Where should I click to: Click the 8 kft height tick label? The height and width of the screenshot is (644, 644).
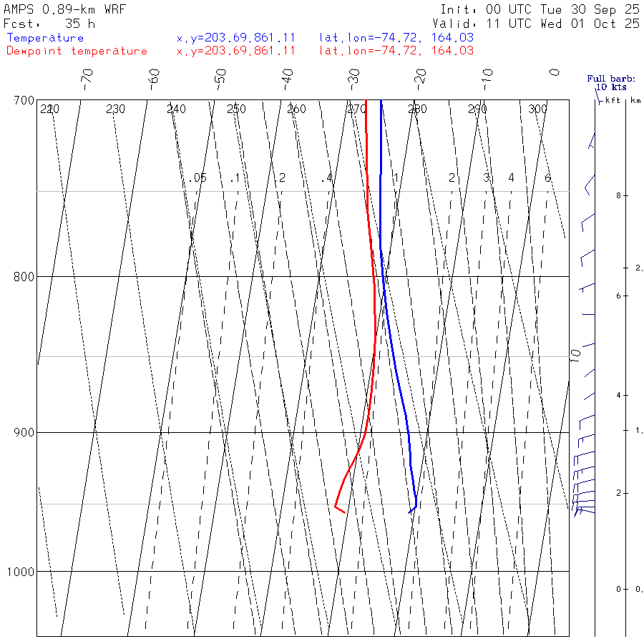pyautogui.click(x=618, y=196)
